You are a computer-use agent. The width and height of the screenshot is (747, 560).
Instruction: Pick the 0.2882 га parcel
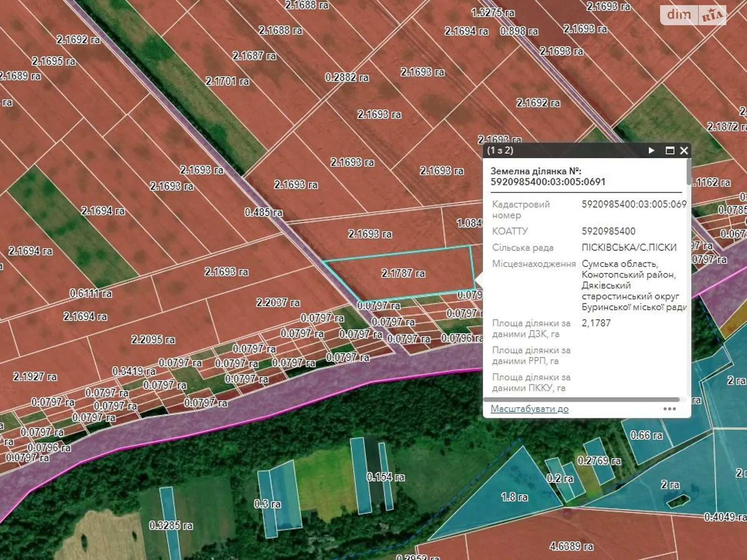(x=347, y=77)
